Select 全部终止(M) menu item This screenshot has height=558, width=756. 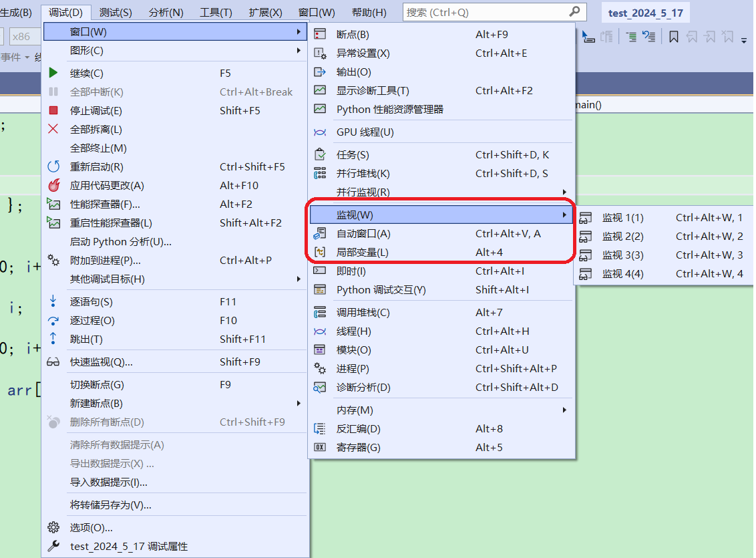coord(176,148)
